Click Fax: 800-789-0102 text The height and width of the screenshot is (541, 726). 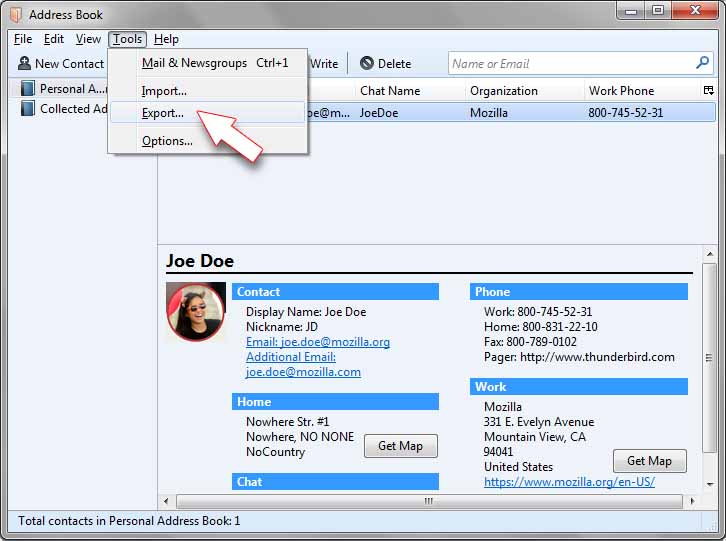pyautogui.click(x=531, y=342)
